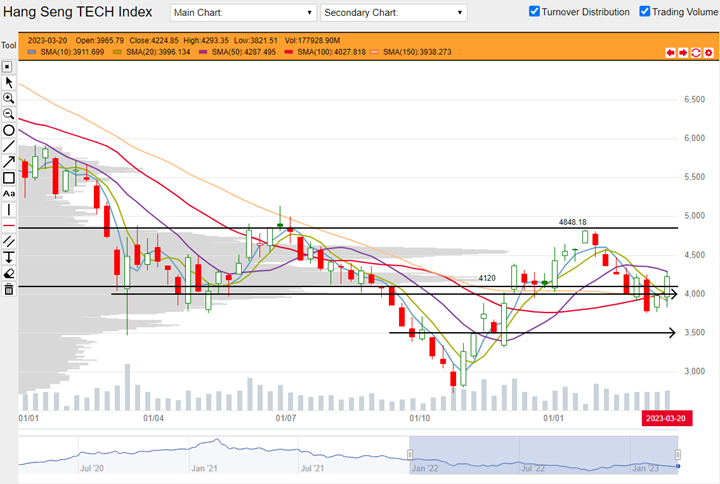Screen dimensions: 720x484
Task: Refresh the chart with reload icon
Action: tap(695, 52)
